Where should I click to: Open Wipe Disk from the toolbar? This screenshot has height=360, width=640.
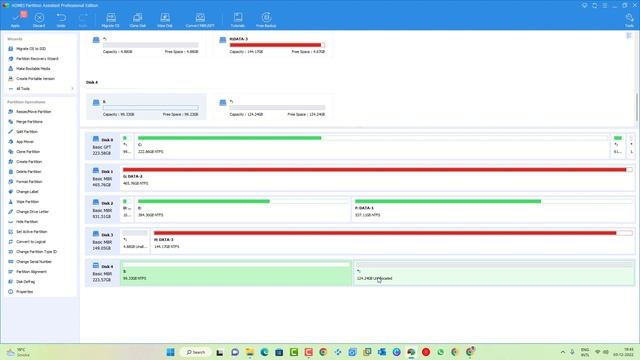[165, 20]
